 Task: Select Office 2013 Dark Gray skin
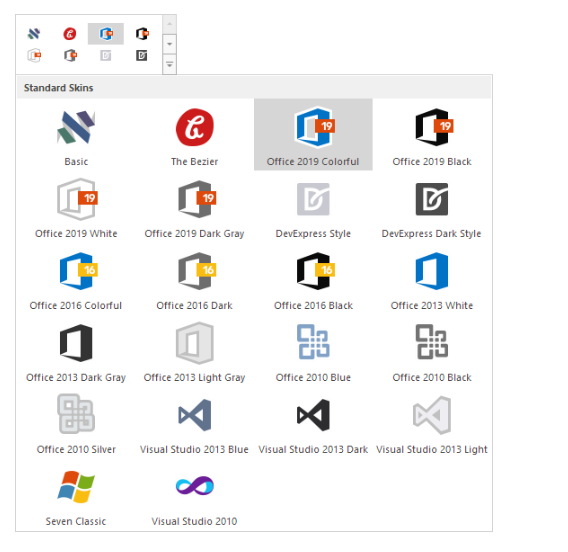76,351
